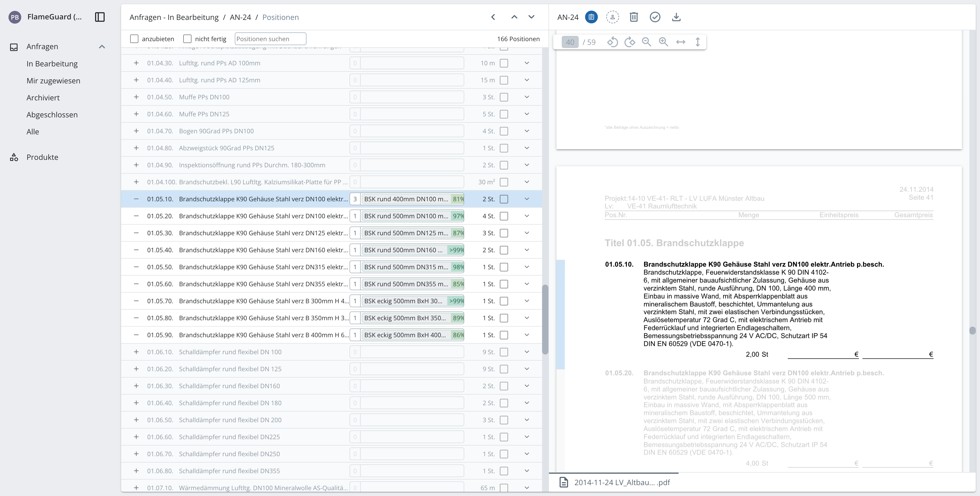Add product to position 01.06.10. with plus
The width and height of the screenshot is (980, 496).
click(136, 352)
